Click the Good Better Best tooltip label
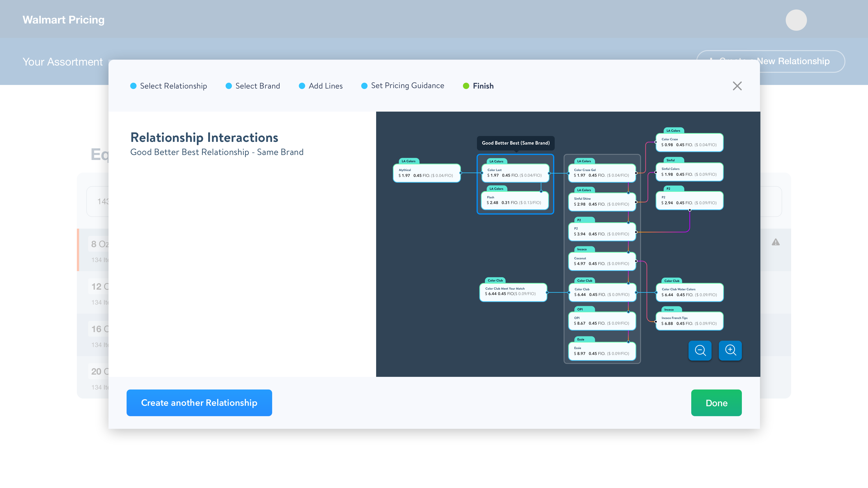The height and width of the screenshot is (488, 868). (x=516, y=143)
